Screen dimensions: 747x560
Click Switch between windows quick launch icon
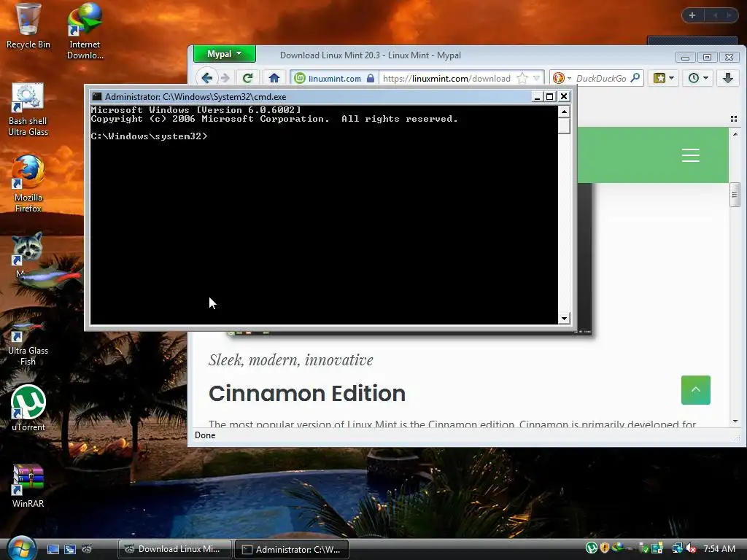pos(69,549)
